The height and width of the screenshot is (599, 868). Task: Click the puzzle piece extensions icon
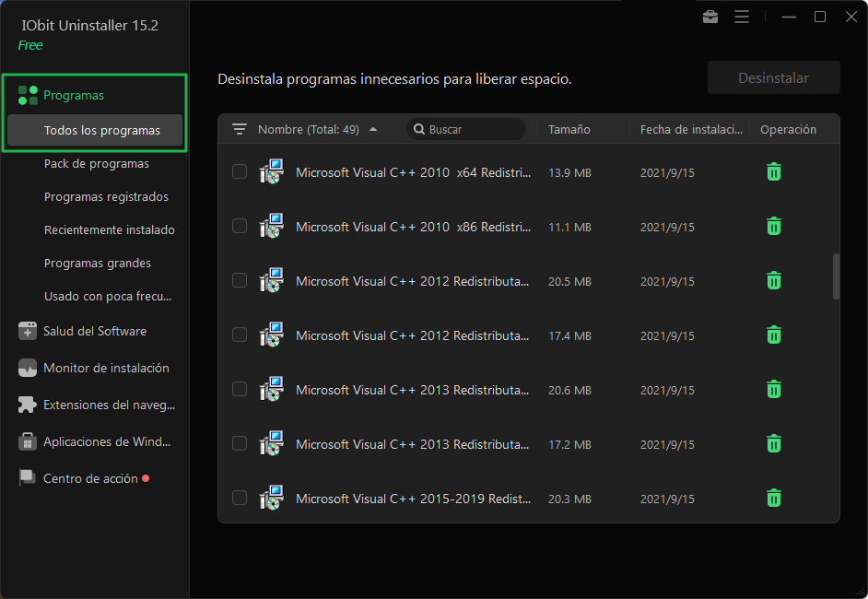tap(28, 405)
